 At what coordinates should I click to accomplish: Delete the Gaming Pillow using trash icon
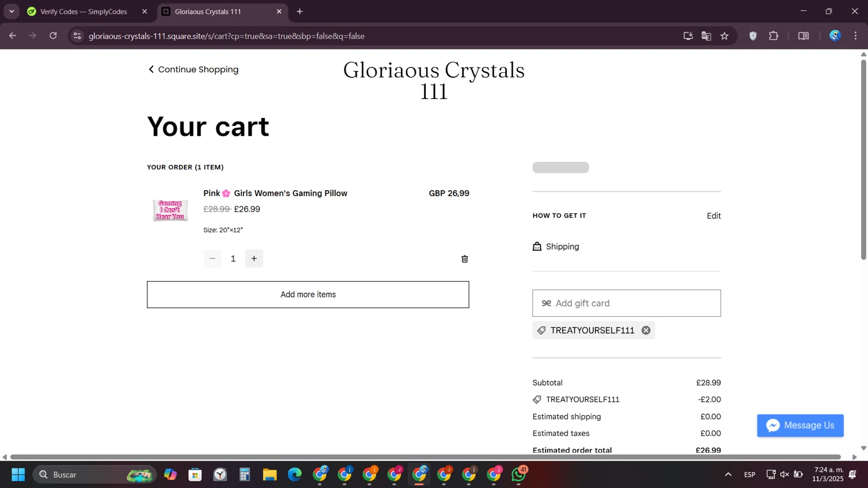[x=465, y=259]
